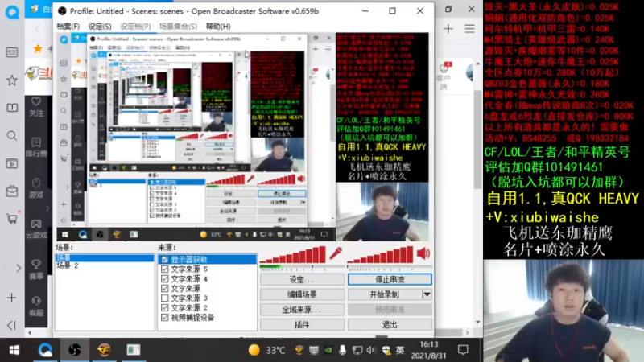This screenshot has width=644, height=362.
Task: Switch input language via 英 indicator
Action: pyautogui.click(x=399, y=350)
